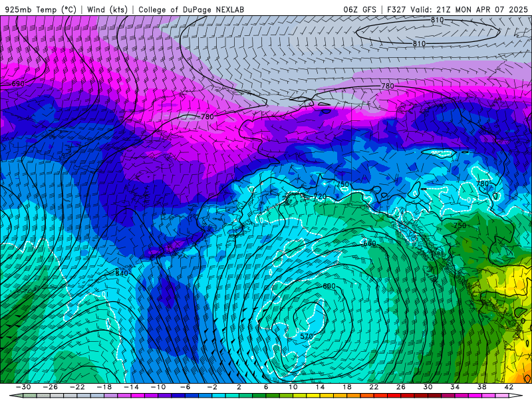Select the 640 contour label
532x399 pixels.
click(122, 273)
